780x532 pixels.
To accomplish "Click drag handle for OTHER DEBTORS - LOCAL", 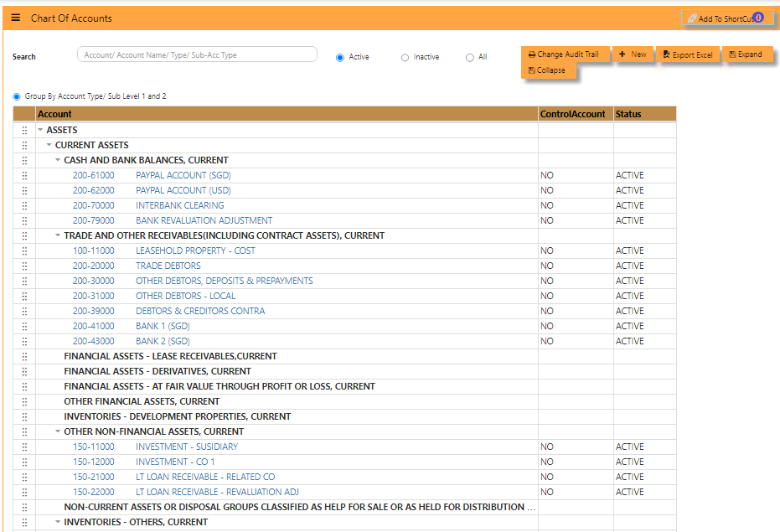I will 24,296.
